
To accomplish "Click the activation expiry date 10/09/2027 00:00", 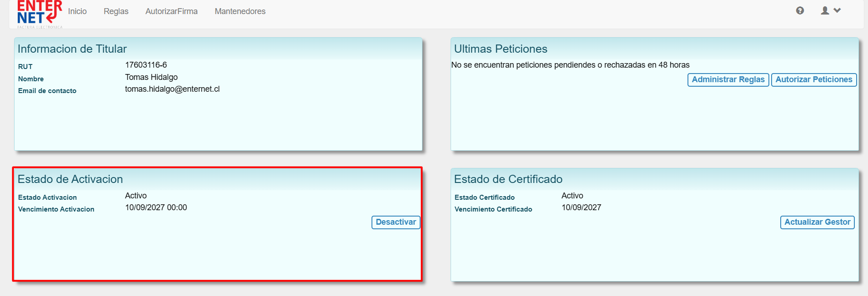I will pos(156,207).
